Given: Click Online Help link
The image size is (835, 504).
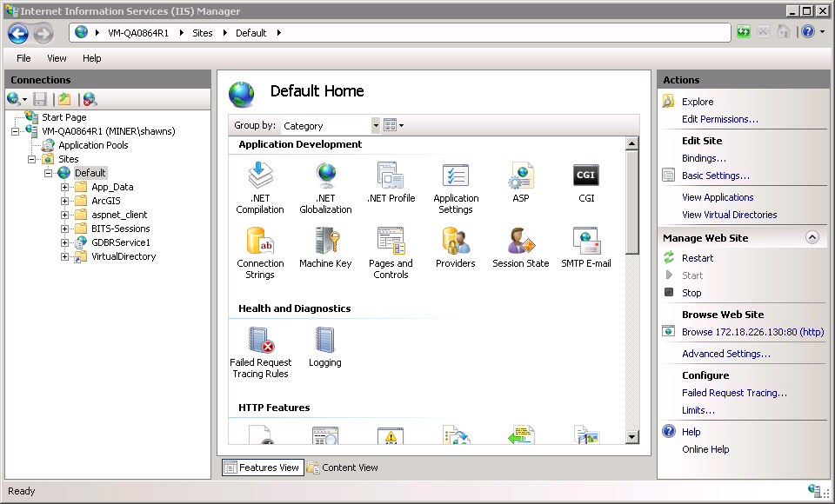Looking at the screenshot, I should [x=705, y=449].
